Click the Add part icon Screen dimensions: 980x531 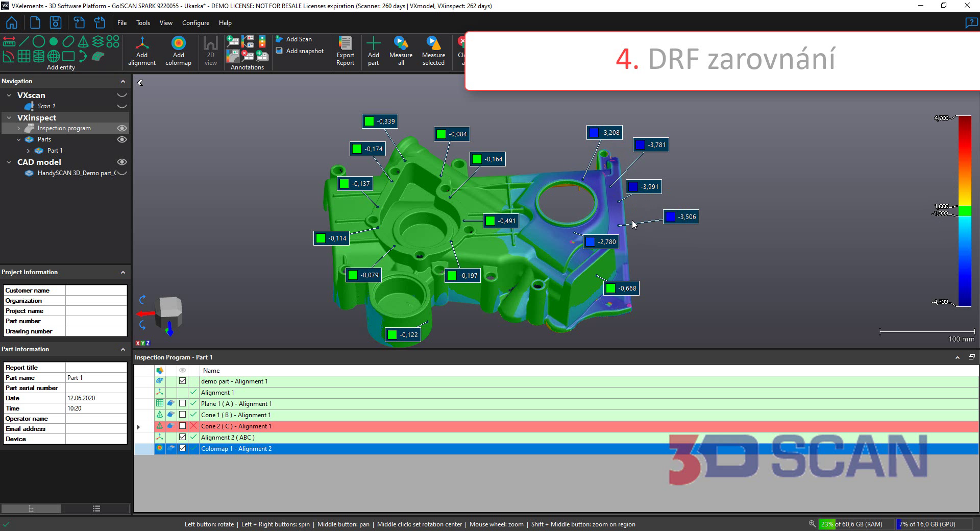point(373,51)
